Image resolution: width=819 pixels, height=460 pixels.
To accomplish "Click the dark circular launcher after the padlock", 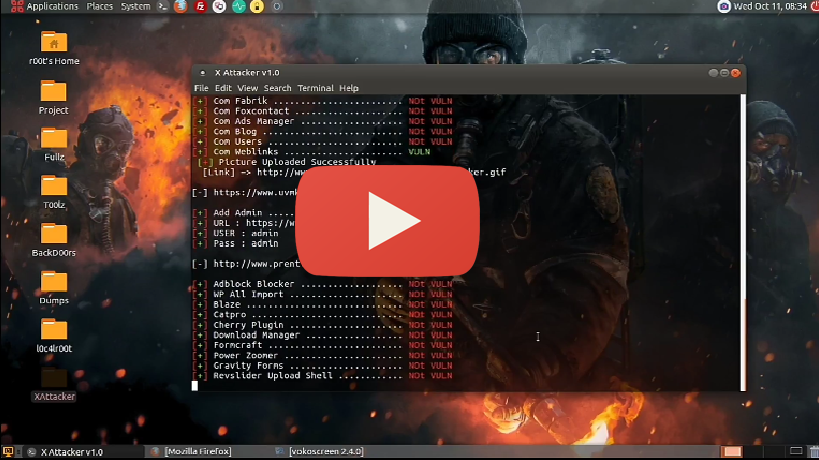I will tap(277, 6).
